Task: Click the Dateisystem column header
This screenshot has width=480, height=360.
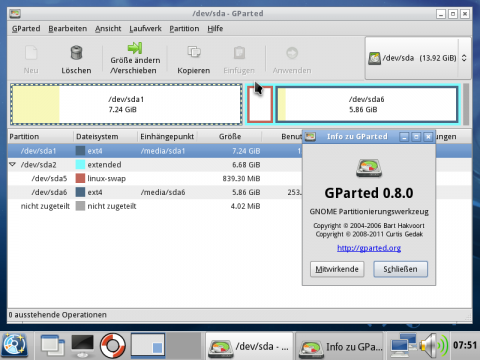Action: pyautogui.click(x=105, y=137)
